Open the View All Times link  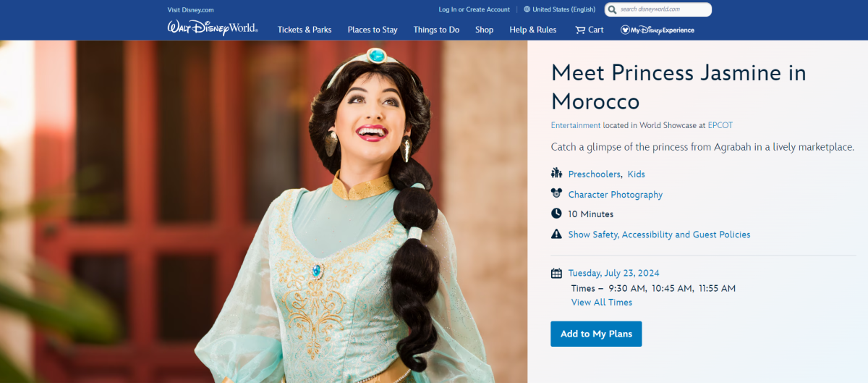click(601, 303)
